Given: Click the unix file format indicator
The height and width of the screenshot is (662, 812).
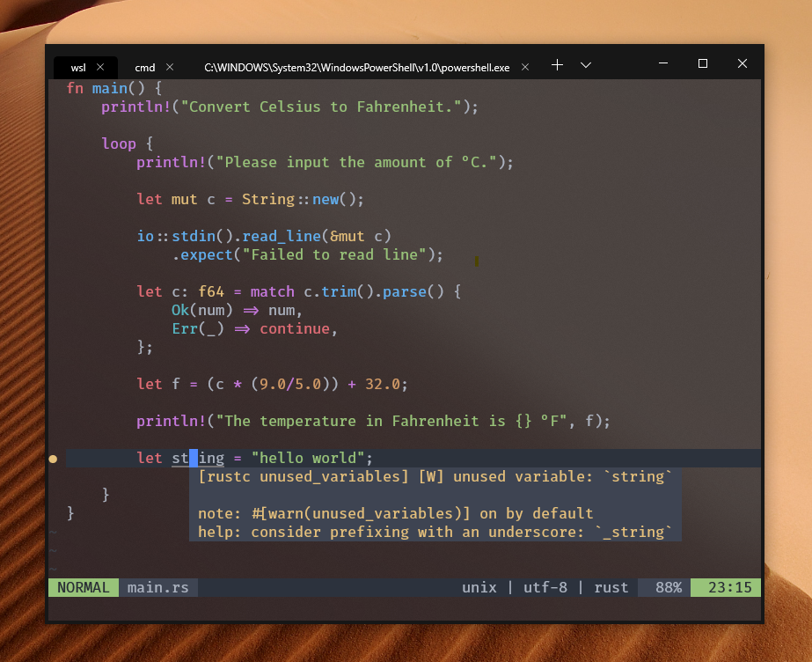Looking at the screenshot, I should (479, 587).
